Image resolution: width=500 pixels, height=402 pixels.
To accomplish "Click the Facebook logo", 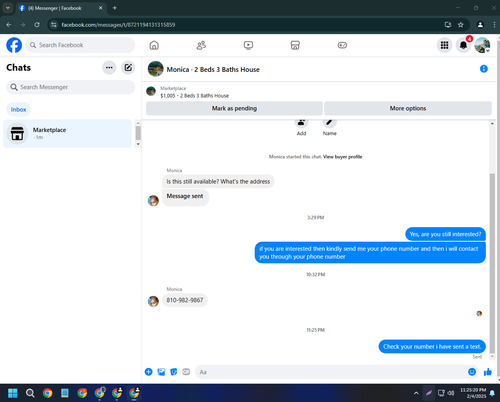I will click(x=14, y=45).
